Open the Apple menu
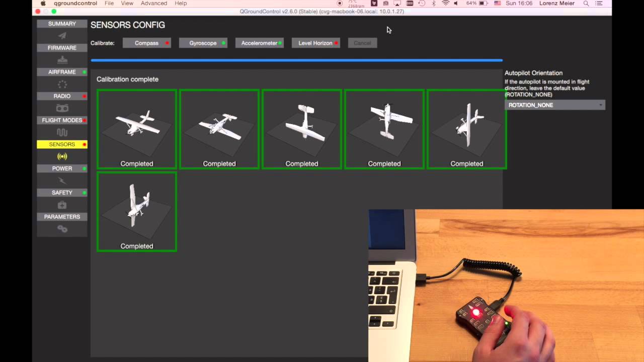 [43, 4]
